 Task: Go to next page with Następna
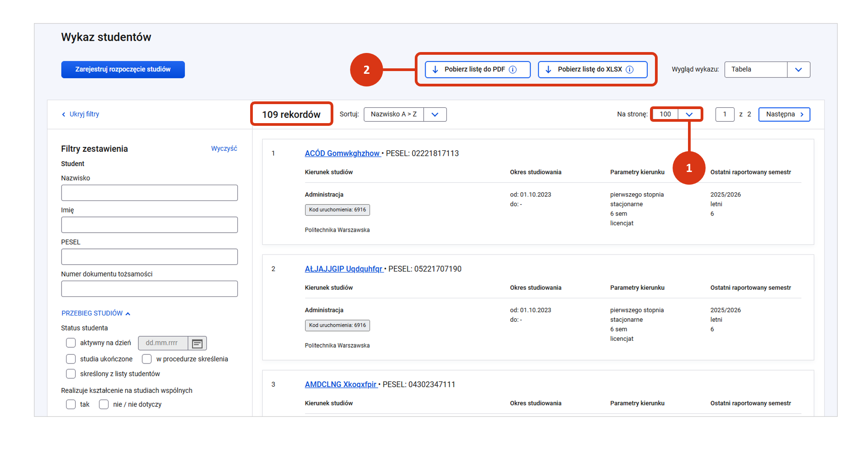coord(784,115)
